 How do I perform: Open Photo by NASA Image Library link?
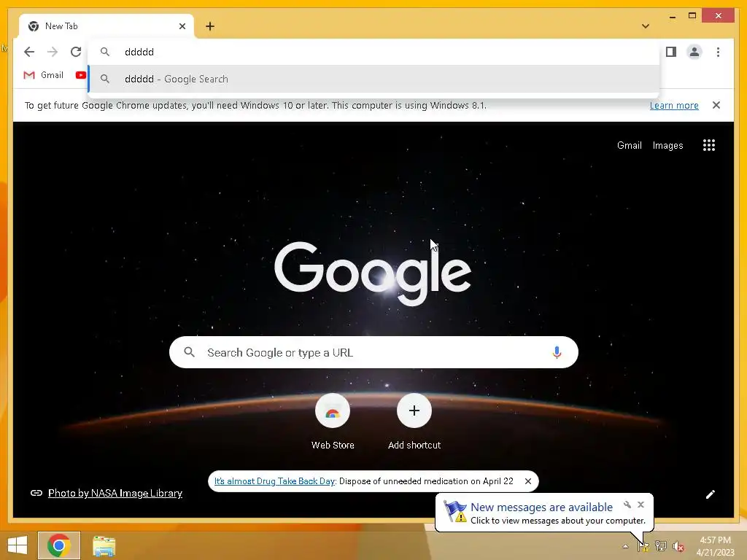(115, 494)
